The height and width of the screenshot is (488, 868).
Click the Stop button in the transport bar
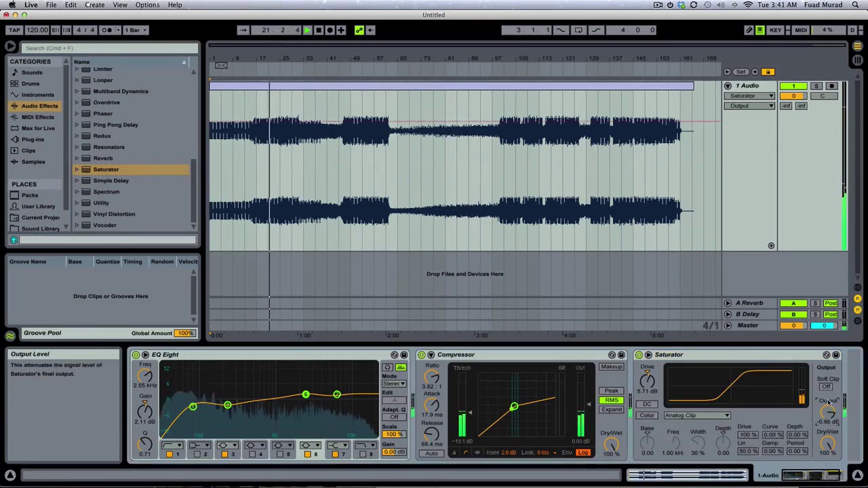[319, 30]
